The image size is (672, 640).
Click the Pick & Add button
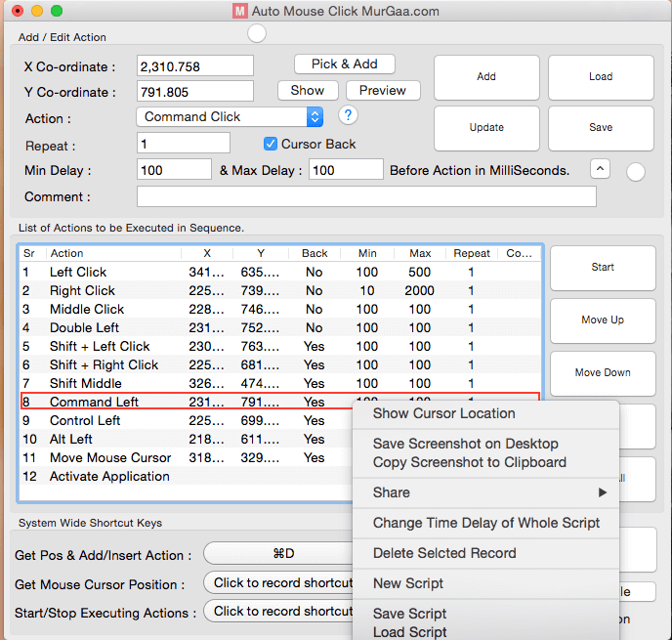tap(345, 64)
